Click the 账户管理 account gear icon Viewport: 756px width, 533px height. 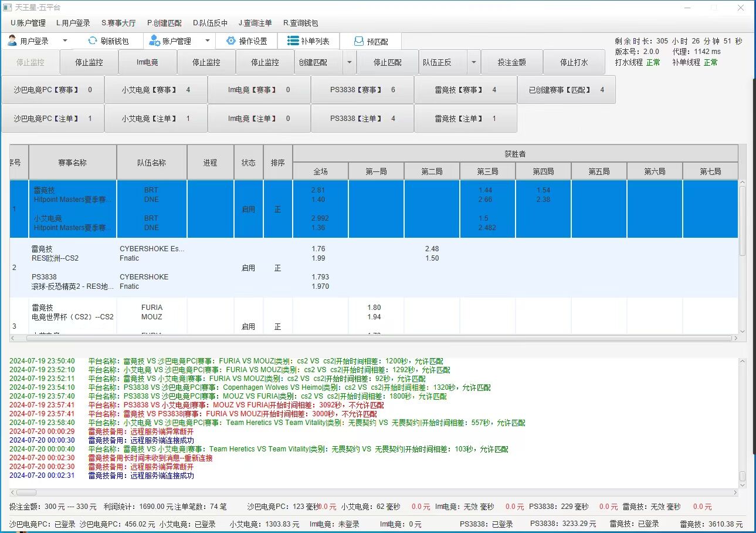[x=154, y=41]
